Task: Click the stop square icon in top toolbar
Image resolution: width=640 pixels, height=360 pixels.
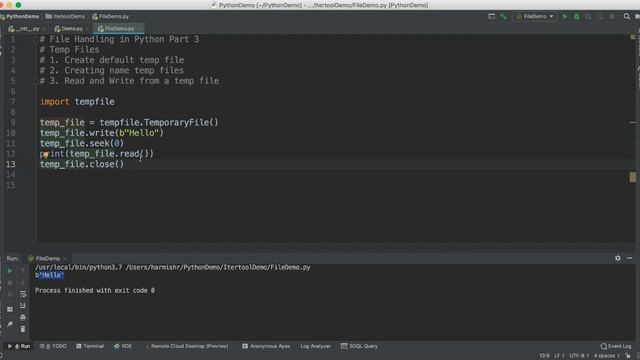Action: (612, 16)
